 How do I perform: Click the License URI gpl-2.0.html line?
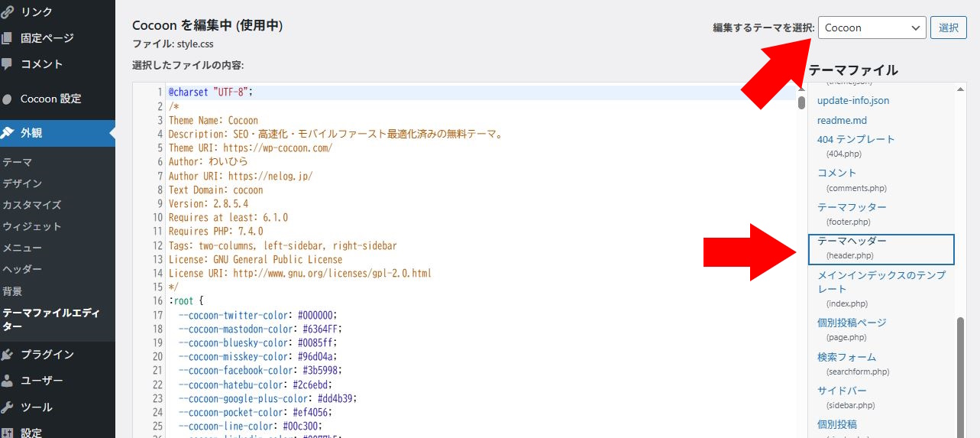(300, 273)
